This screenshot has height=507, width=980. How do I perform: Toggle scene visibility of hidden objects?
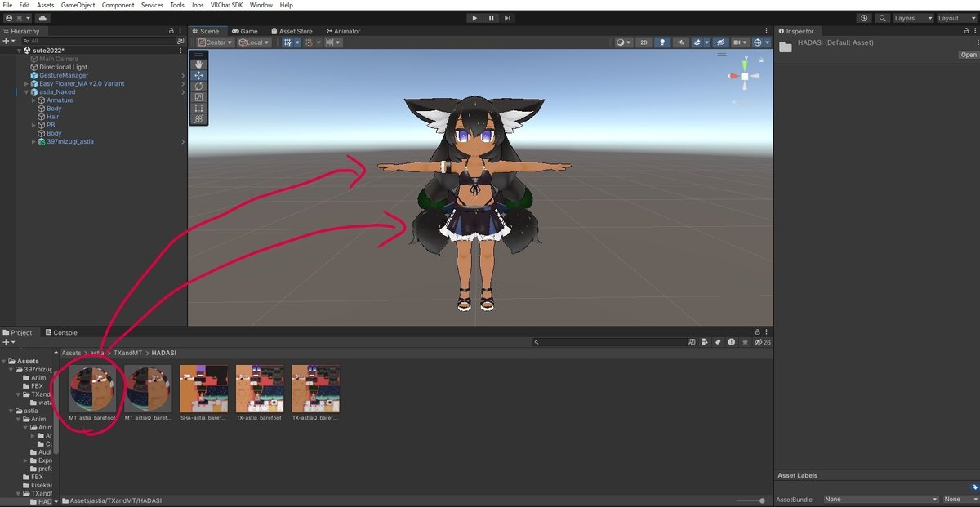pos(721,42)
